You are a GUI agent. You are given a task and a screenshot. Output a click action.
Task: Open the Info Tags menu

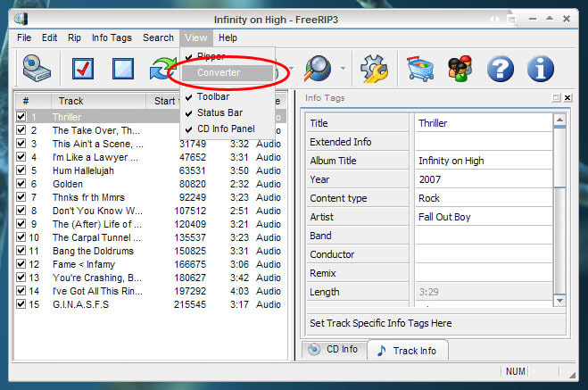coord(112,37)
